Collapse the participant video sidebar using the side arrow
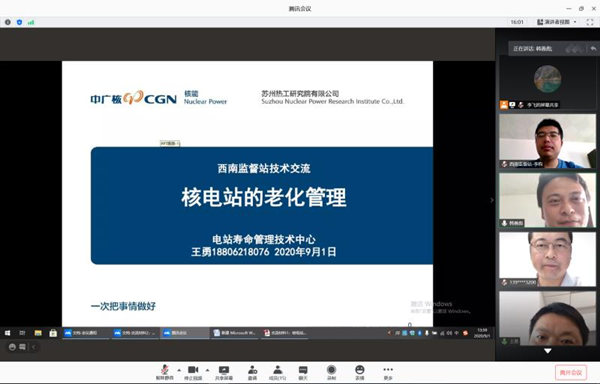Viewport: 600px width, 384px height. 492,200
